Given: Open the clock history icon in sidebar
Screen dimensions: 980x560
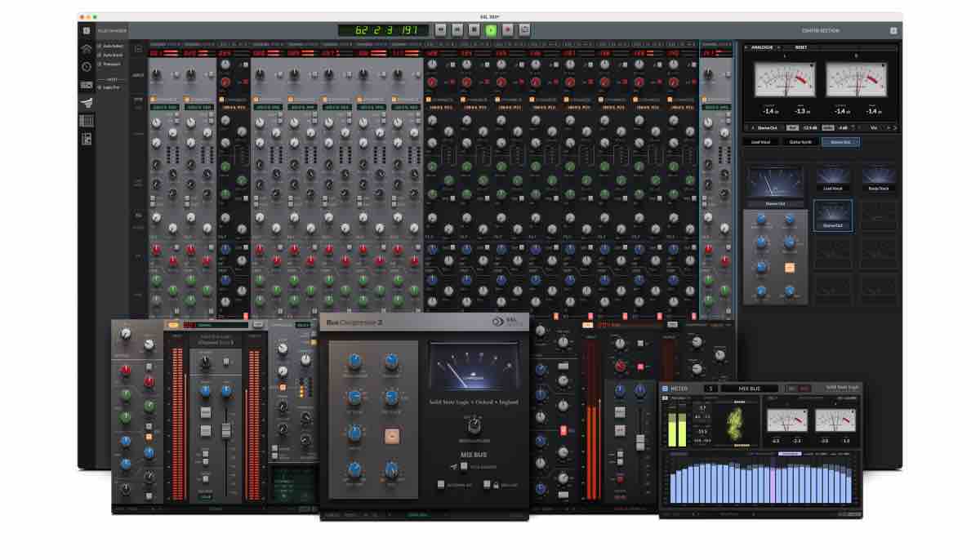Looking at the screenshot, I should click(x=86, y=66).
